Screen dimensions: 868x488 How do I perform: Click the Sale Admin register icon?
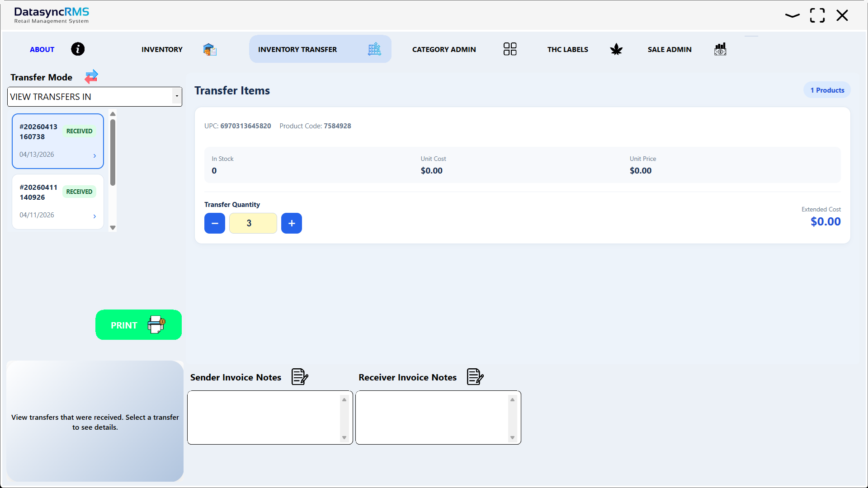720,49
